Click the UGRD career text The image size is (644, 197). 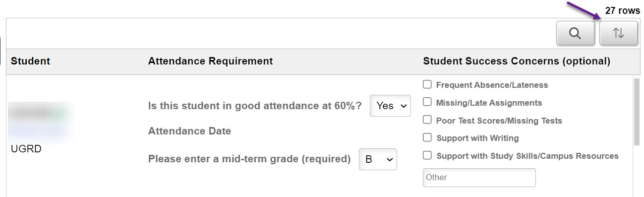pos(26,149)
